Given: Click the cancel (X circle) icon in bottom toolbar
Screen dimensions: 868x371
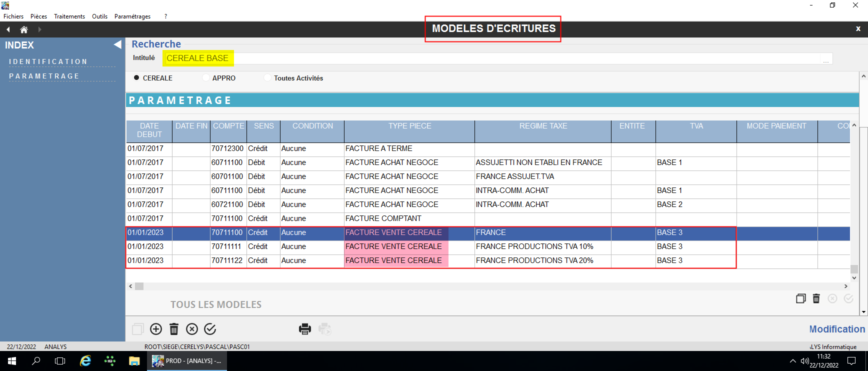Looking at the screenshot, I should point(192,328).
